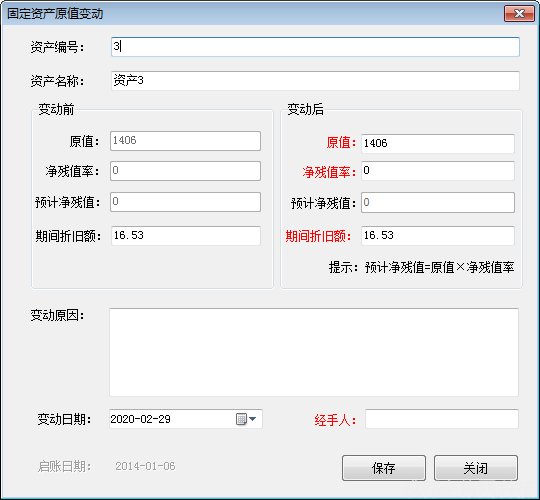Viewport: 540px width, 500px height.
Task: Edit the 变动后 净残值率 field
Action: click(438, 171)
